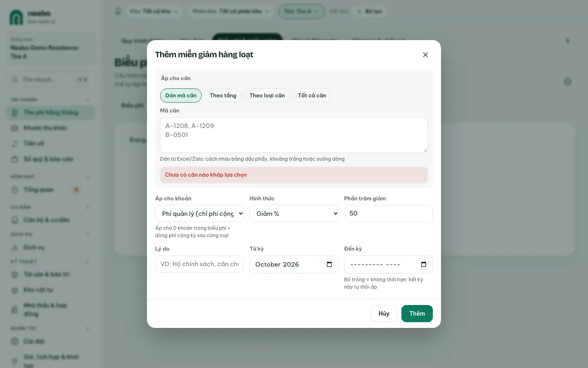The height and width of the screenshot is (368, 588).
Task: Click the Hủy button
Action: (x=384, y=314)
